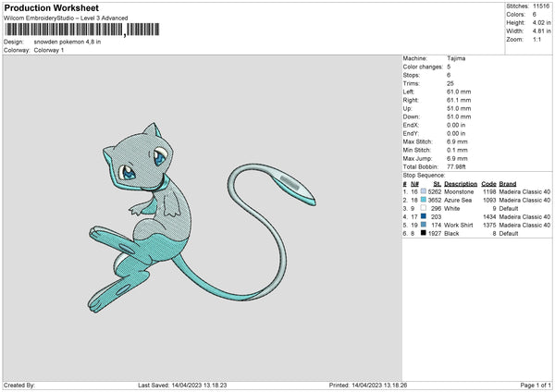
Task: Click the stitch count "3652" for Azure Sea
Action: pos(435,201)
